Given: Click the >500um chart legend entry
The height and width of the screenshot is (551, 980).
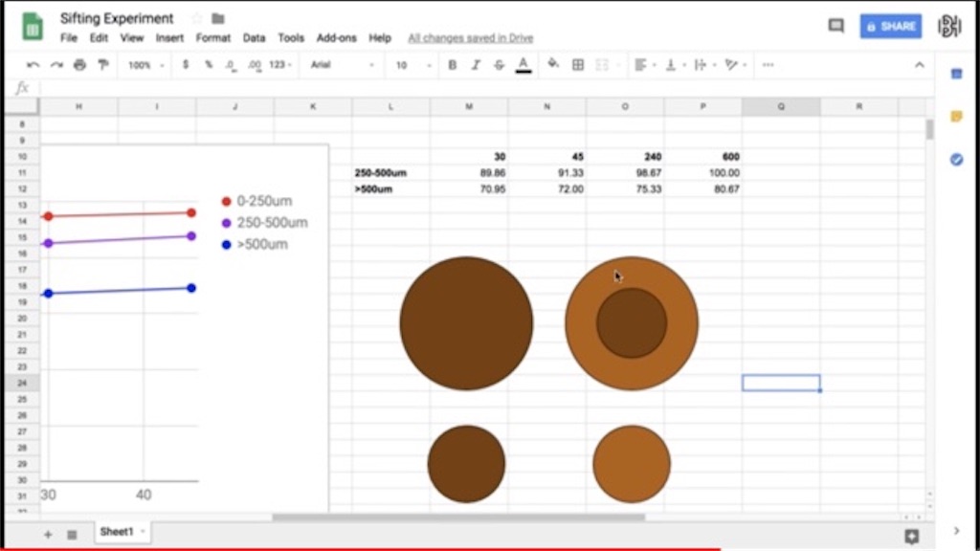Looking at the screenshot, I should click(255, 244).
